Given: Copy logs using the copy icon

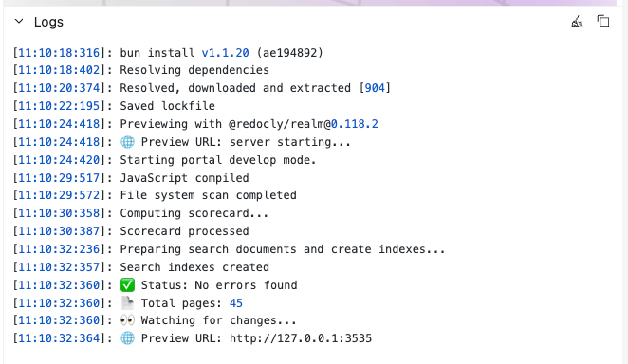Looking at the screenshot, I should (603, 21).
